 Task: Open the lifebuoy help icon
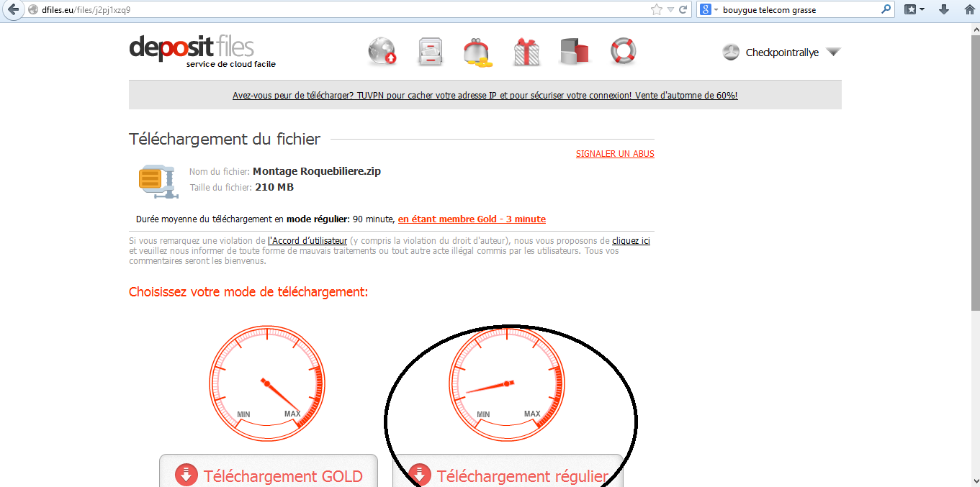coord(623,52)
